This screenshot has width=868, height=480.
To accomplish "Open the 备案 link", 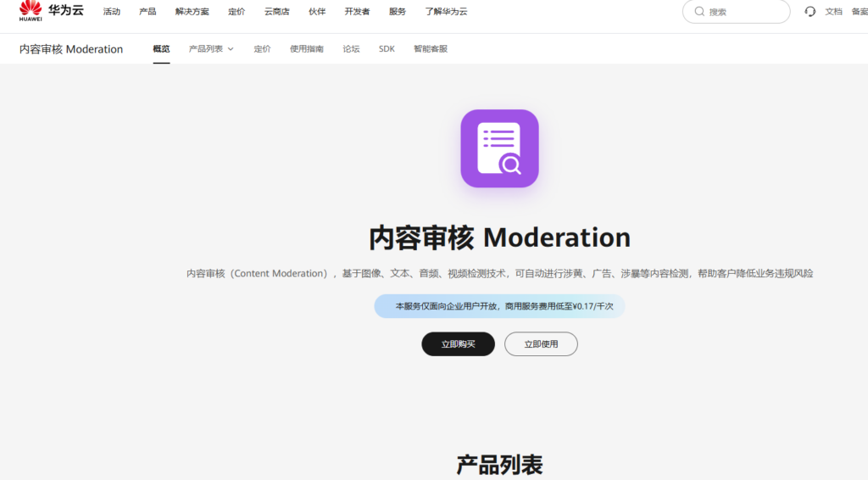I will click(x=860, y=12).
